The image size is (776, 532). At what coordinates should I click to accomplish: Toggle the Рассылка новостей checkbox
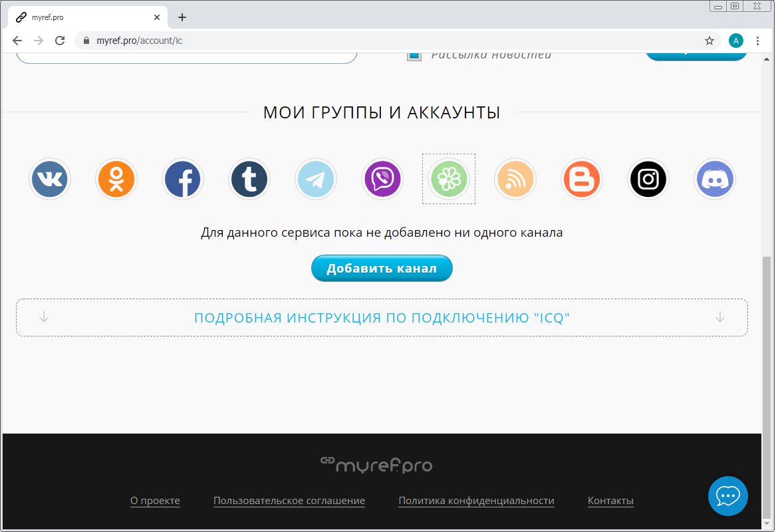point(414,55)
